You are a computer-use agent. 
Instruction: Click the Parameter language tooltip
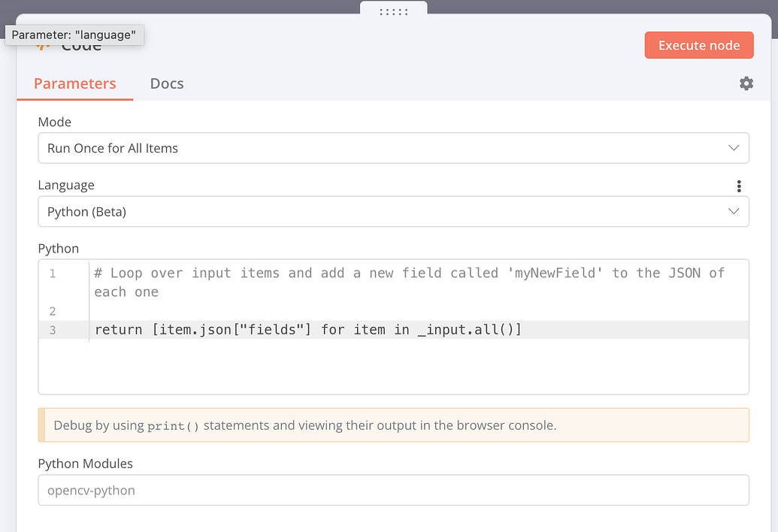(75, 35)
